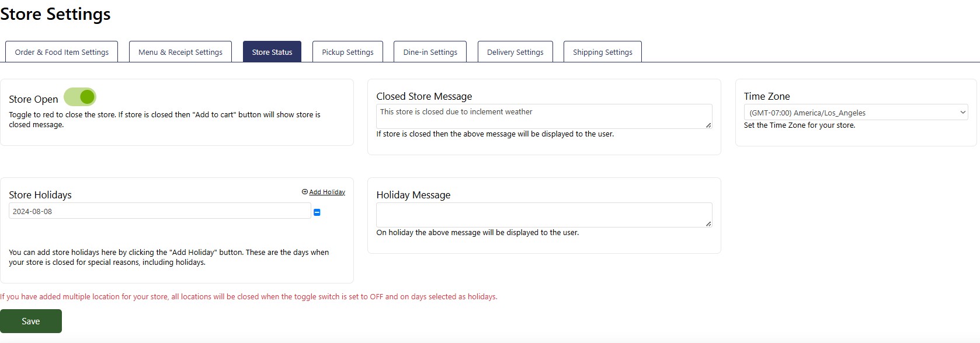The height and width of the screenshot is (343, 980).
Task: Select the Store Status tab
Action: point(272,52)
